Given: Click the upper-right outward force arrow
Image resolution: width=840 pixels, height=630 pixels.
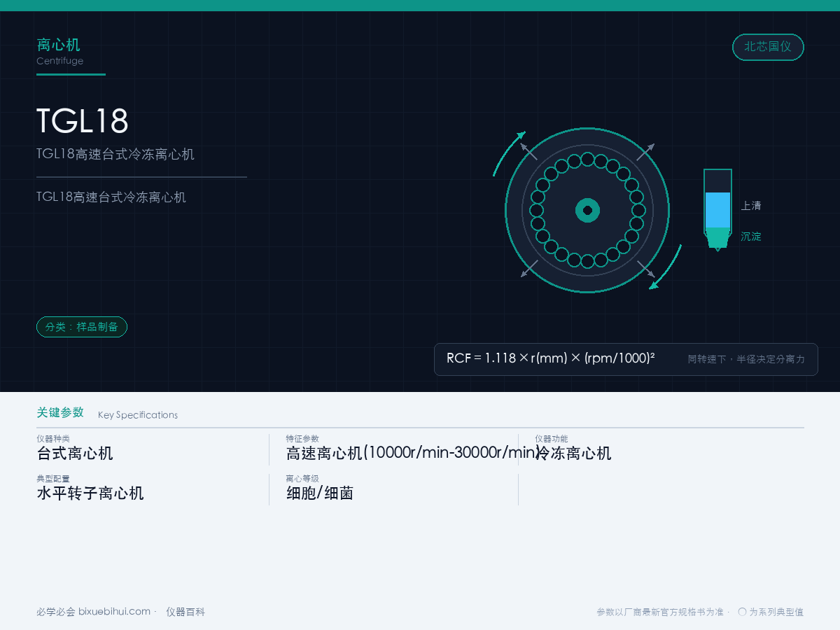Looking at the screenshot, I should pos(645,152).
